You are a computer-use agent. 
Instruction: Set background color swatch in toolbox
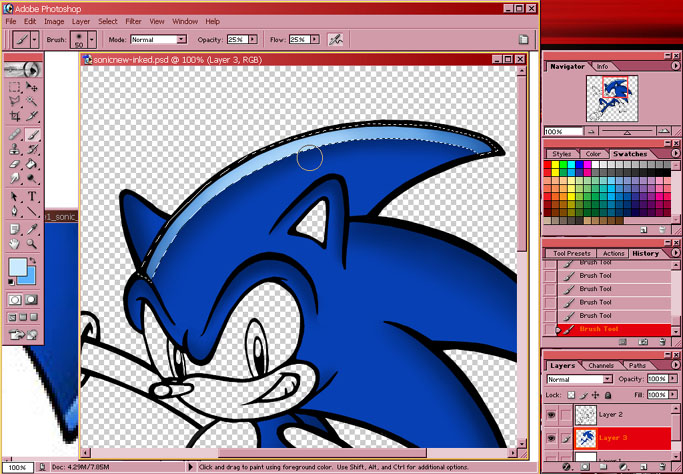click(30, 279)
